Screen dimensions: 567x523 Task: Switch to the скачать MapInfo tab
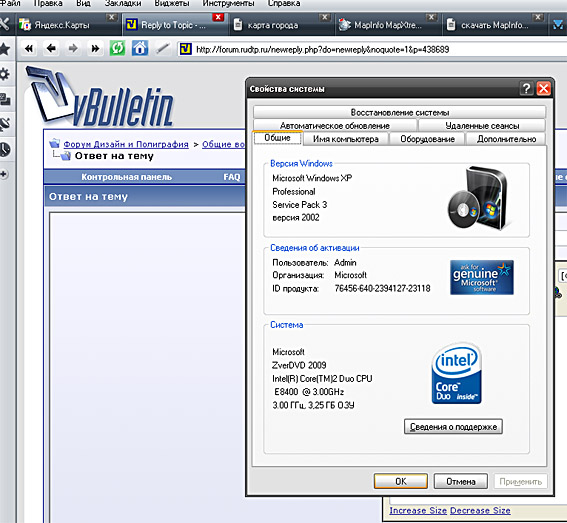tap(494, 25)
